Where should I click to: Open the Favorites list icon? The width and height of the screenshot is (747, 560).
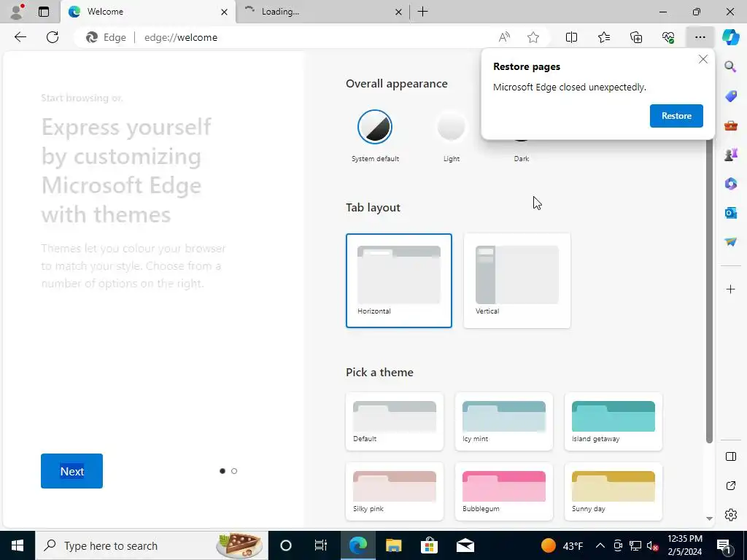pos(603,37)
